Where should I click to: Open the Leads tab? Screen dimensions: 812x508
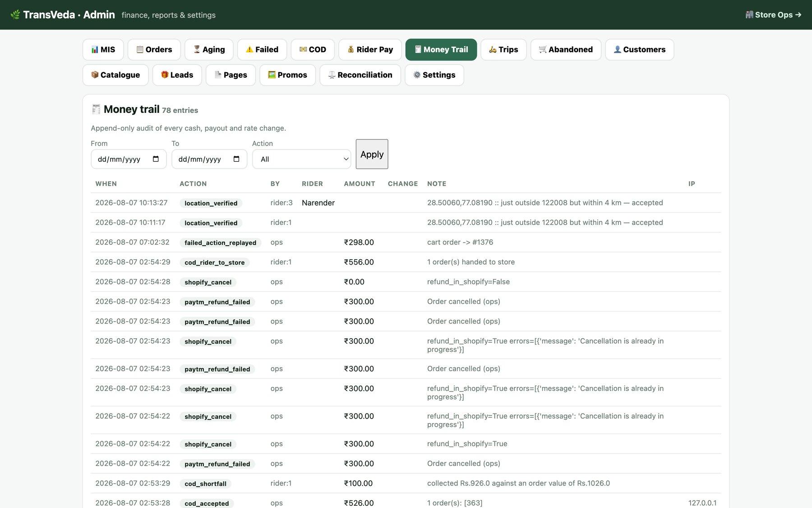point(177,75)
